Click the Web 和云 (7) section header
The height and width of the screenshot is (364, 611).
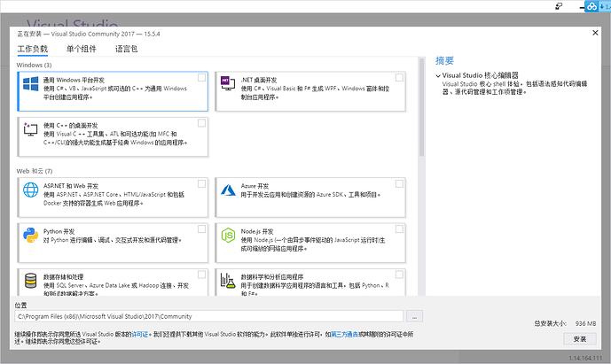pos(35,171)
